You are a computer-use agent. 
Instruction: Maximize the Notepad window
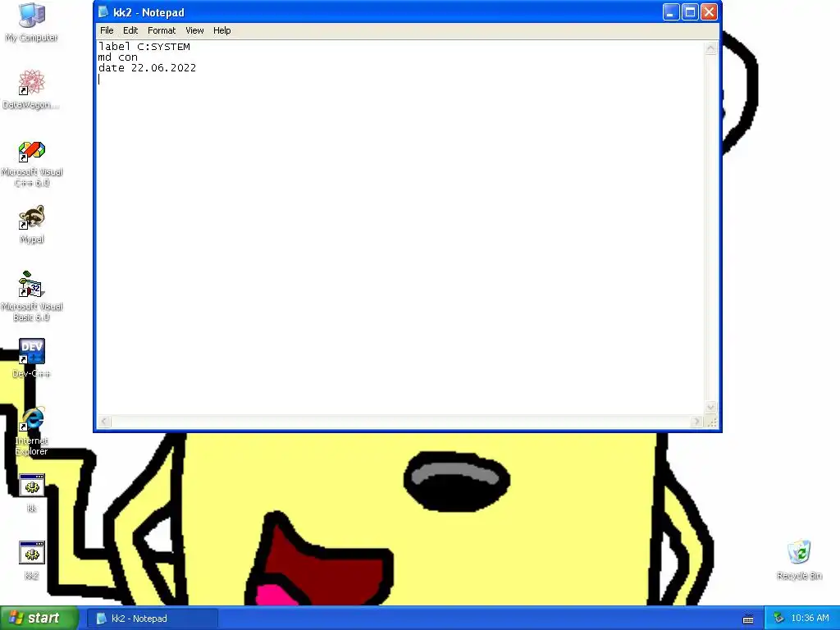point(690,11)
